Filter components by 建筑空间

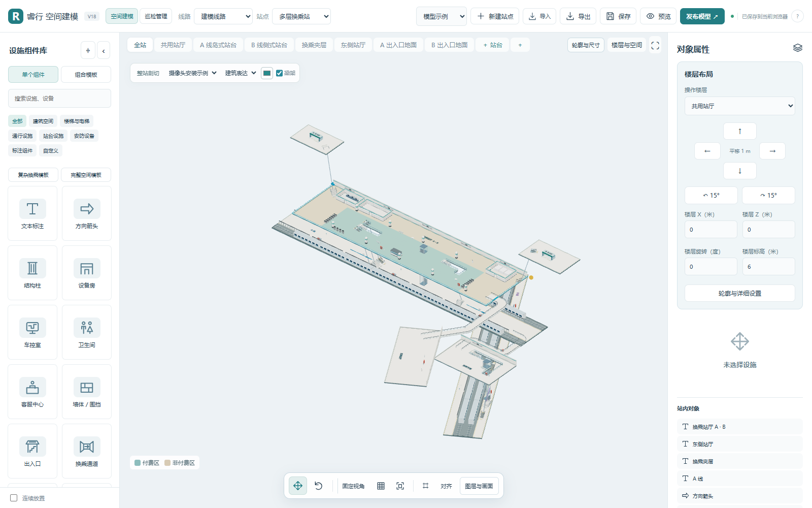point(43,121)
